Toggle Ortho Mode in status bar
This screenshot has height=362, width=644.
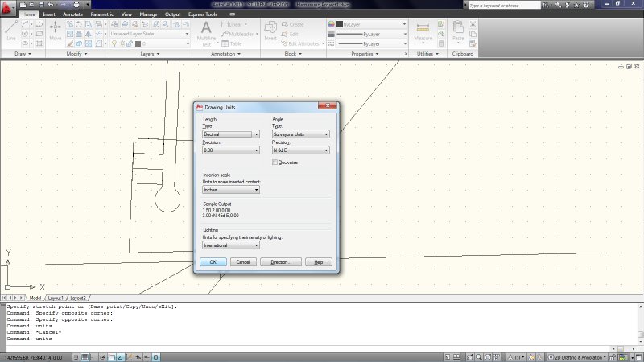(94, 357)
